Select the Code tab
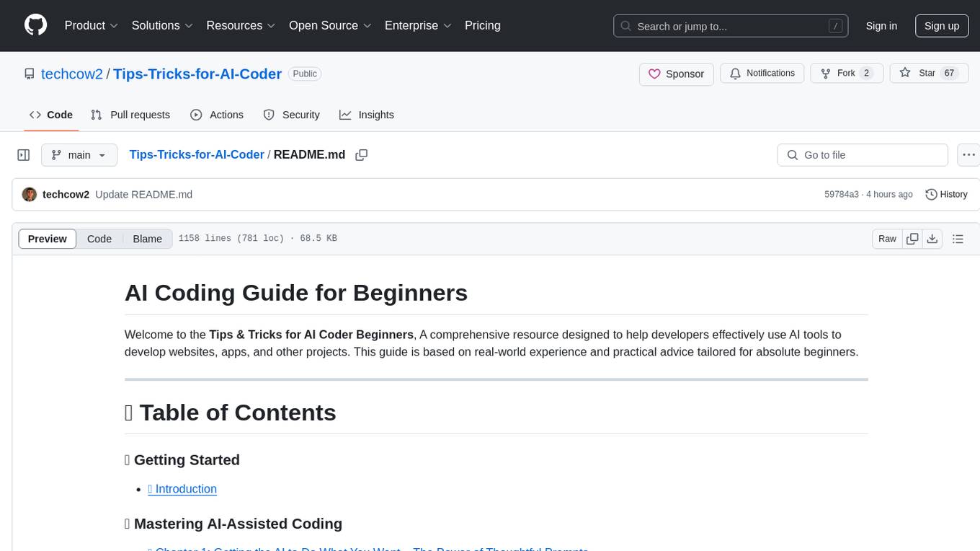 51,115
